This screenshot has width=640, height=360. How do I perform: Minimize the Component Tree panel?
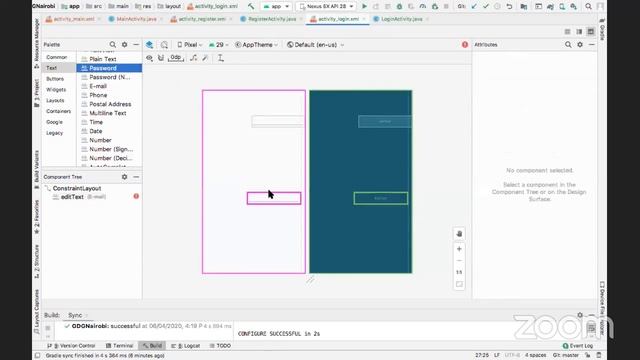click(136, 177)
